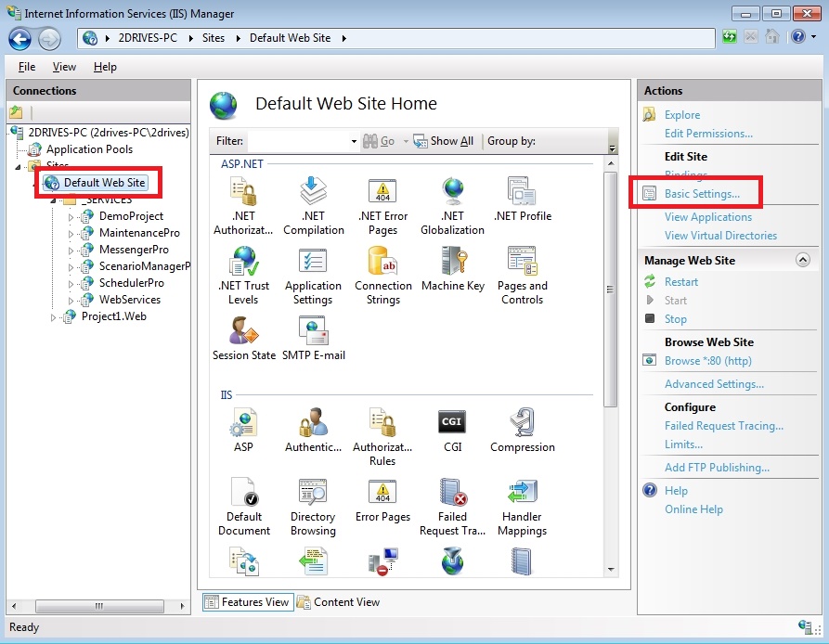829x644 pixels.
Task: Open the Session State feature
Action: [243, 332]
